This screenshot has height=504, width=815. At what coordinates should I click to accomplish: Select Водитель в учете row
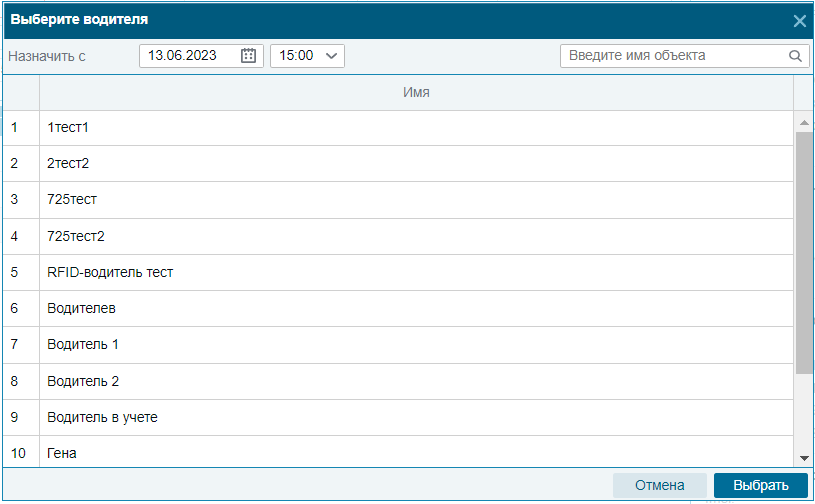[x=398, y=417]
